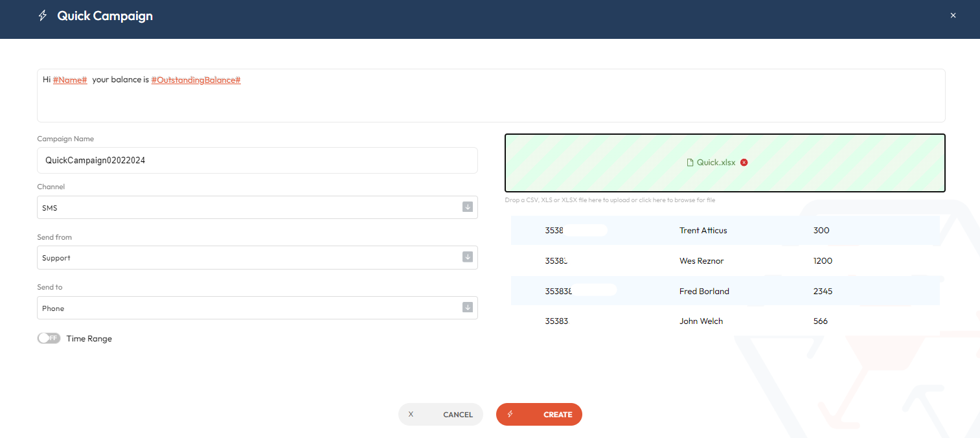
Task: Click the CANCEL button
Action: (440, 415)
